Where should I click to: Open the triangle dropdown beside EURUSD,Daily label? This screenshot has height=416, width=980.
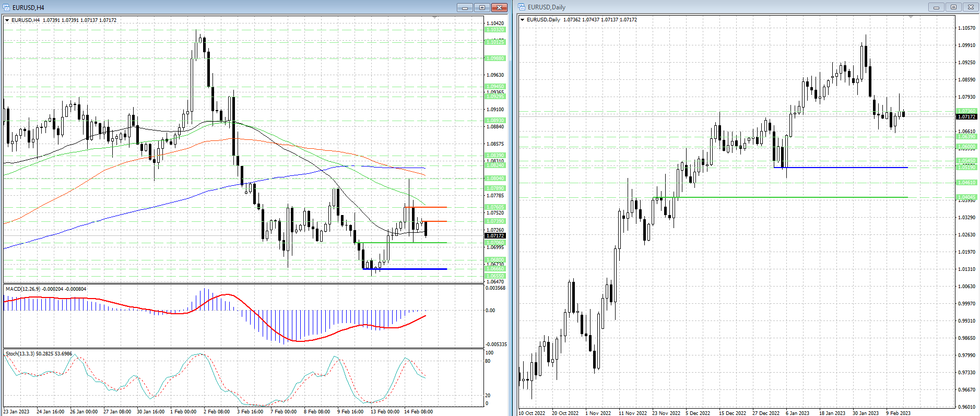coord(522,20)
